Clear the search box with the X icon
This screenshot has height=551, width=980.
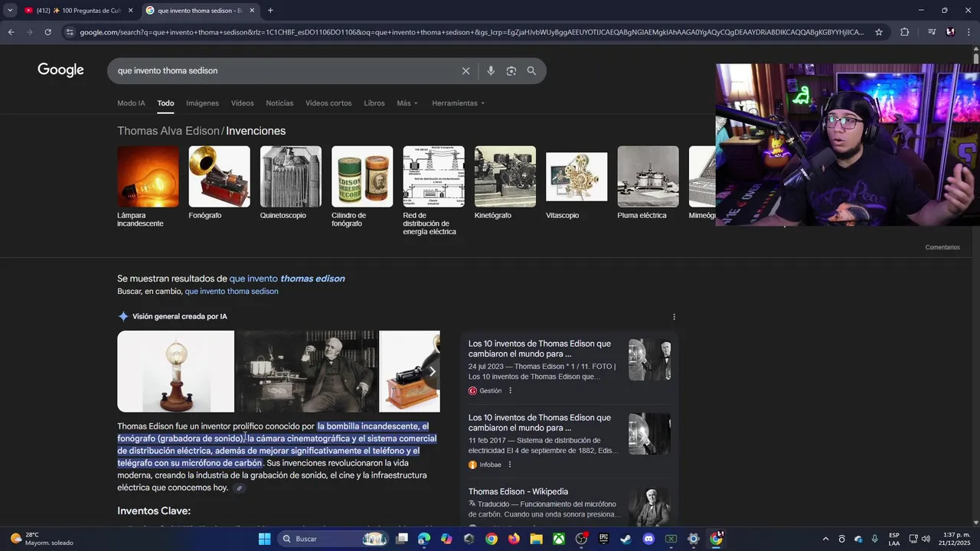click(x=465, y=70)
